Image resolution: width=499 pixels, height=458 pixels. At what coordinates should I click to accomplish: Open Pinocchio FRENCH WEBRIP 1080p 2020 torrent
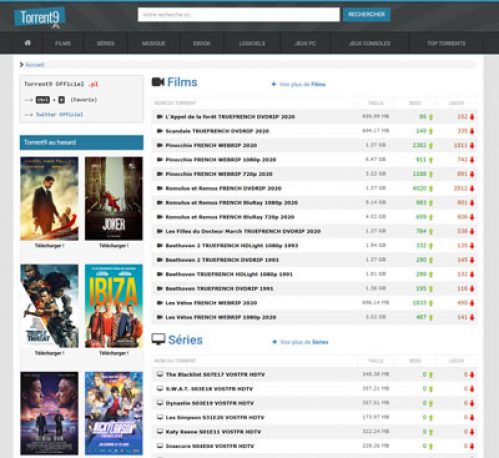221,160
